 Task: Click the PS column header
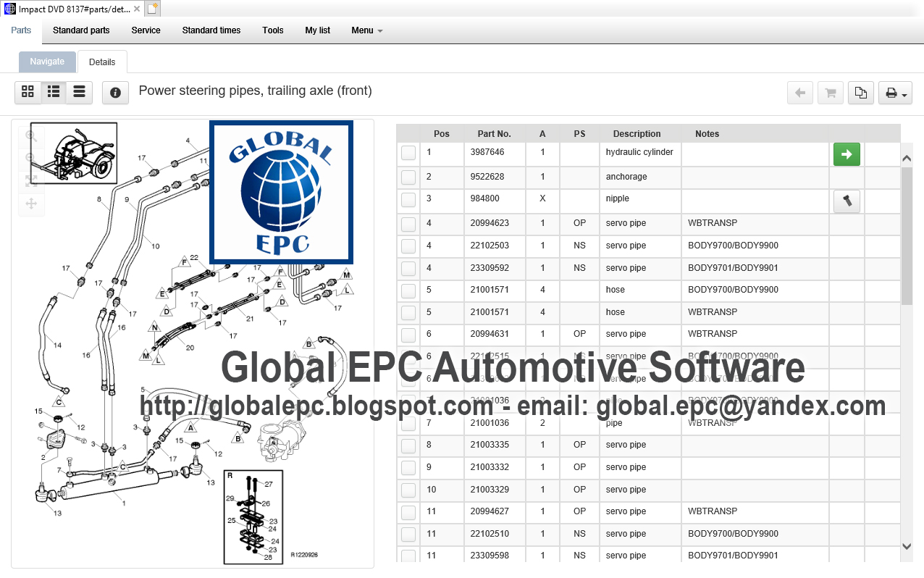tap(579, 134)
